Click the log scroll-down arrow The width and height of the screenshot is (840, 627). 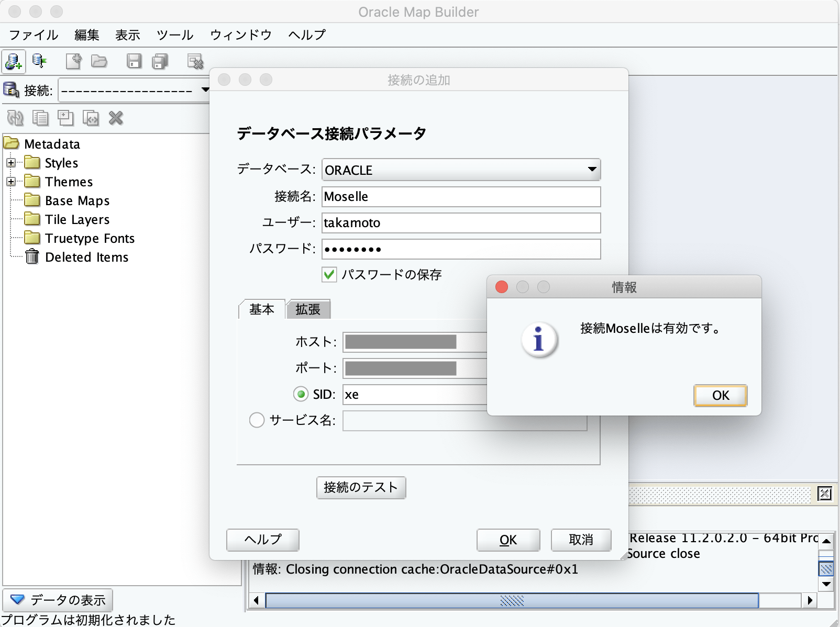(x=826, y=584)
